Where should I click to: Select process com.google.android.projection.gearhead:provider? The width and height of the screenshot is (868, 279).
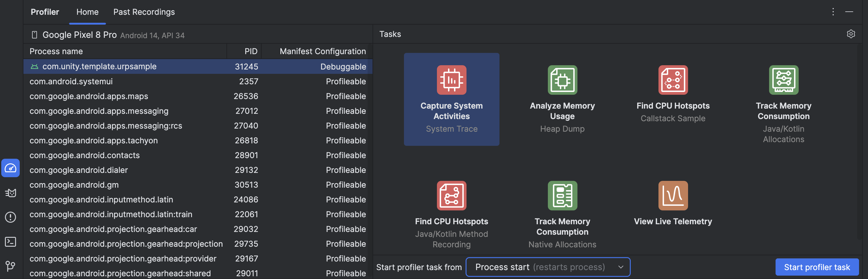(198, 259)
